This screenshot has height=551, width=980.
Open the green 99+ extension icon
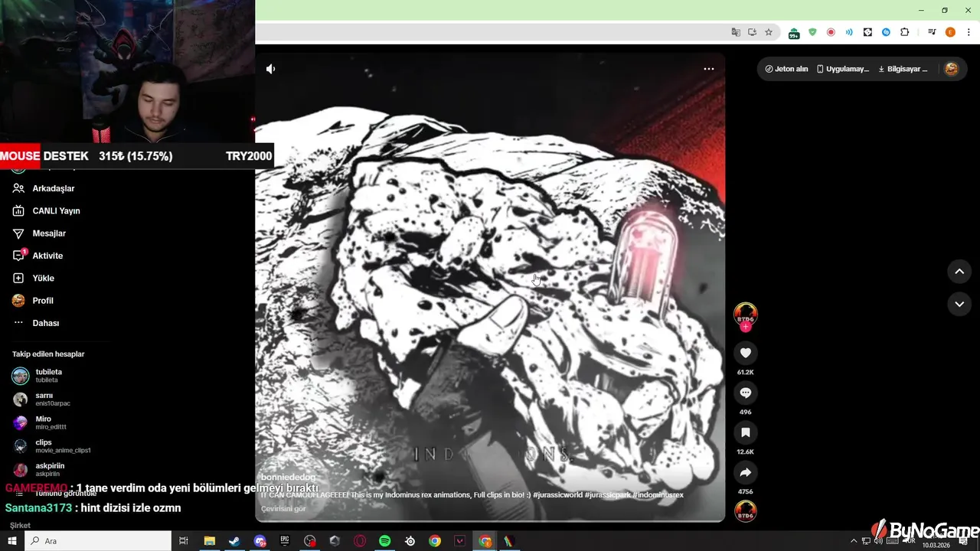pos(794,33)
